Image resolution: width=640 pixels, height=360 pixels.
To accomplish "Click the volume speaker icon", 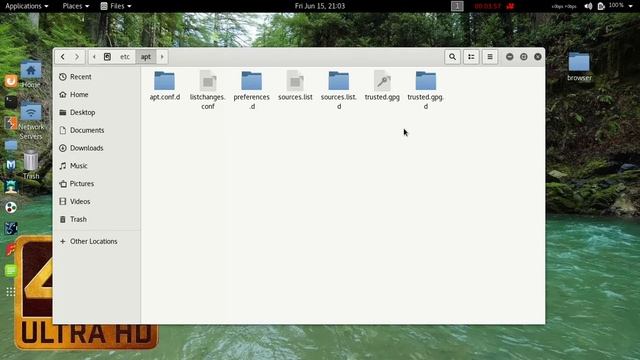I will coord(588,6).
